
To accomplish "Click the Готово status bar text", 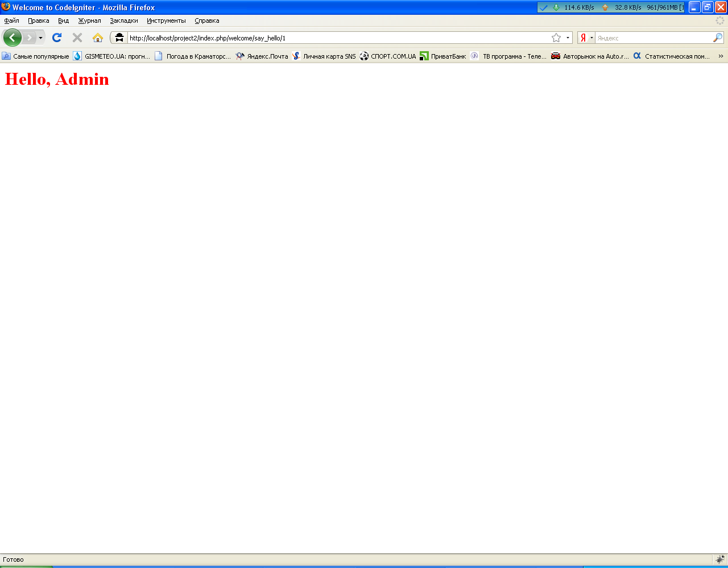I will coord(14,559).
